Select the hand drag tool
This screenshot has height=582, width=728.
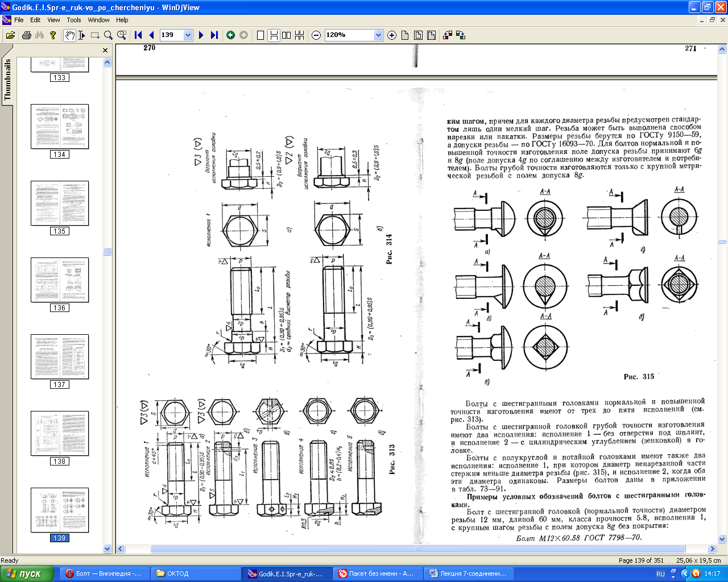69,35
